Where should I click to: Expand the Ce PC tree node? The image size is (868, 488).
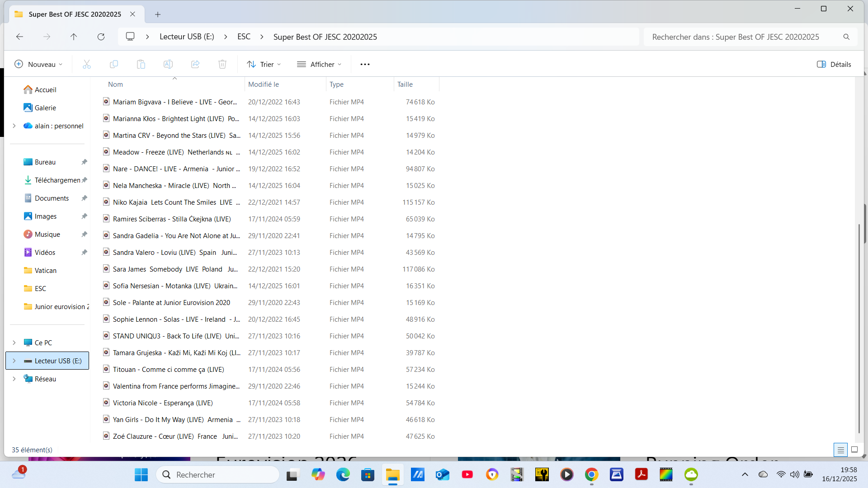[x=14, y=343]
